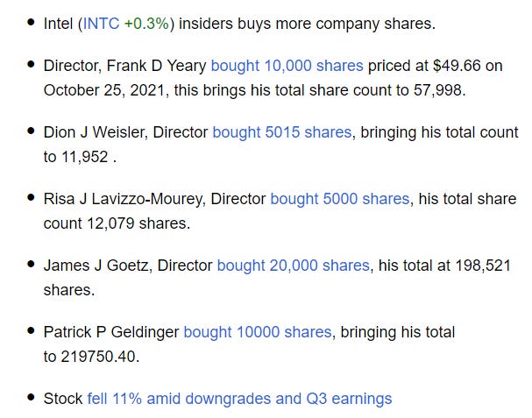Click the green +0.3% price change
532x418 pixels.
pyautogui.click(x=146, y=24)
